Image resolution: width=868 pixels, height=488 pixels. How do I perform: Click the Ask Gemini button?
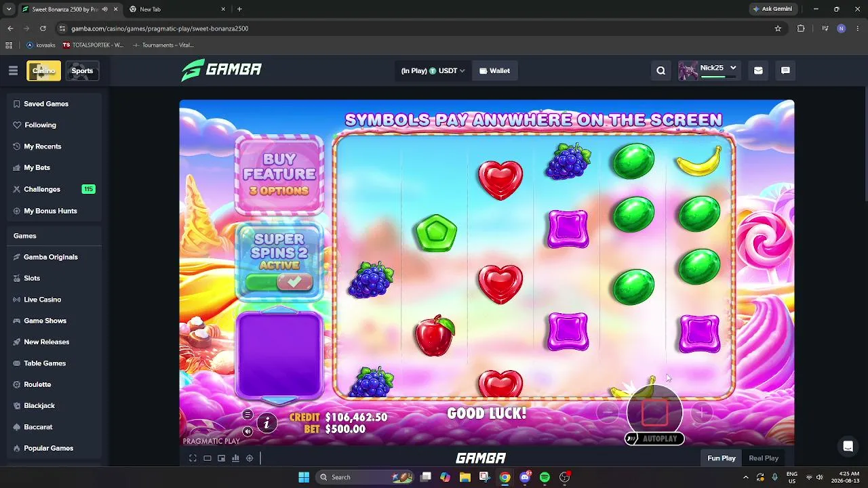tap(772, 9)
